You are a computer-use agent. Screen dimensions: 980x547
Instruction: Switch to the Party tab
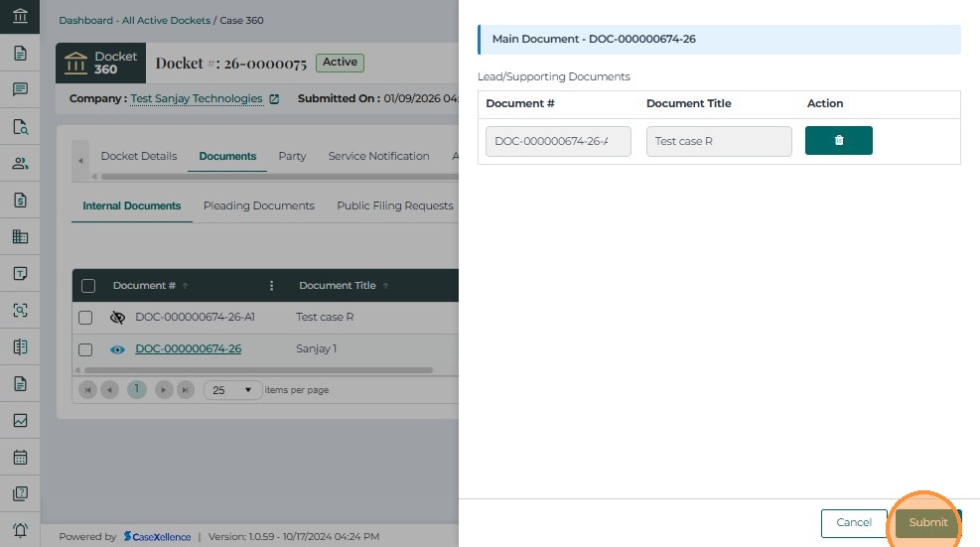click(292, 156)
